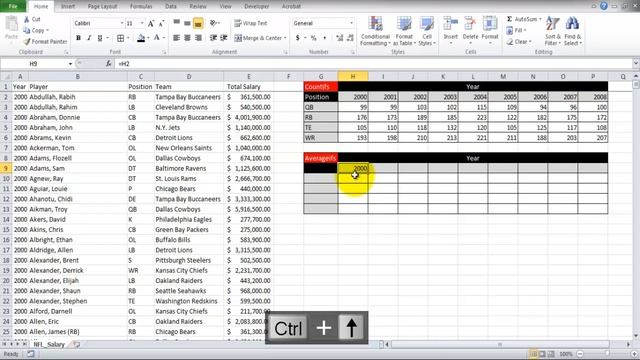Click the Paste icon
Viewport: 640px width, 360px height.
(x=11, y=24)
